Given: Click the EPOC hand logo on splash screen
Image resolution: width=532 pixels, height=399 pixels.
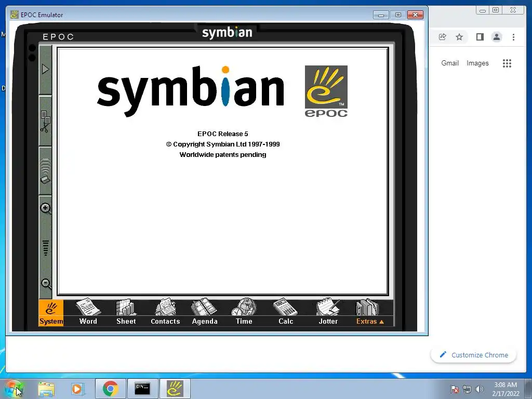Looking at the screenshot, I should point(326,91).
